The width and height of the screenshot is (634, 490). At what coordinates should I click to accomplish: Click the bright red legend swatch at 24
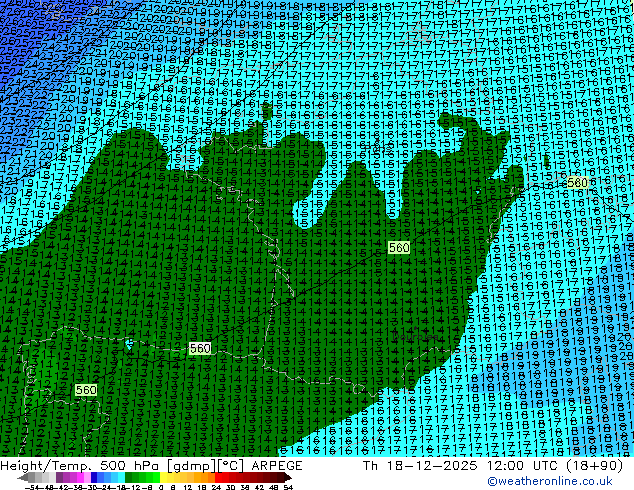218,477
